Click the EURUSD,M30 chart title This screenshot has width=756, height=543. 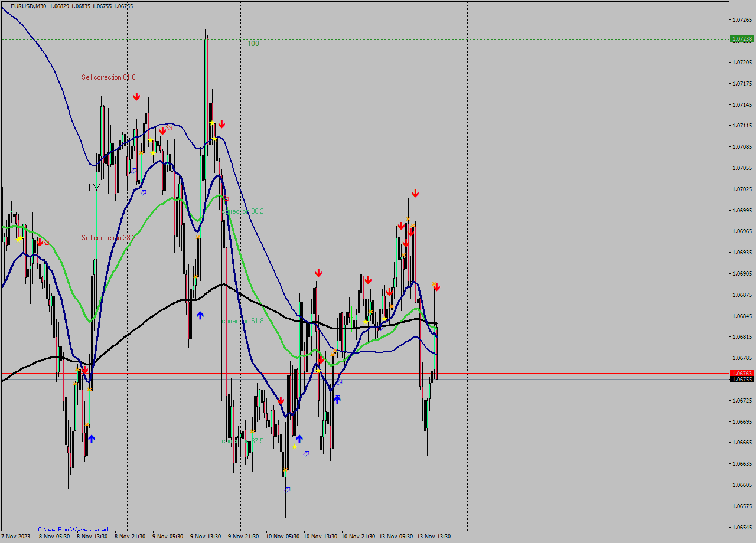pyautogui.click(x=29, y=6)
